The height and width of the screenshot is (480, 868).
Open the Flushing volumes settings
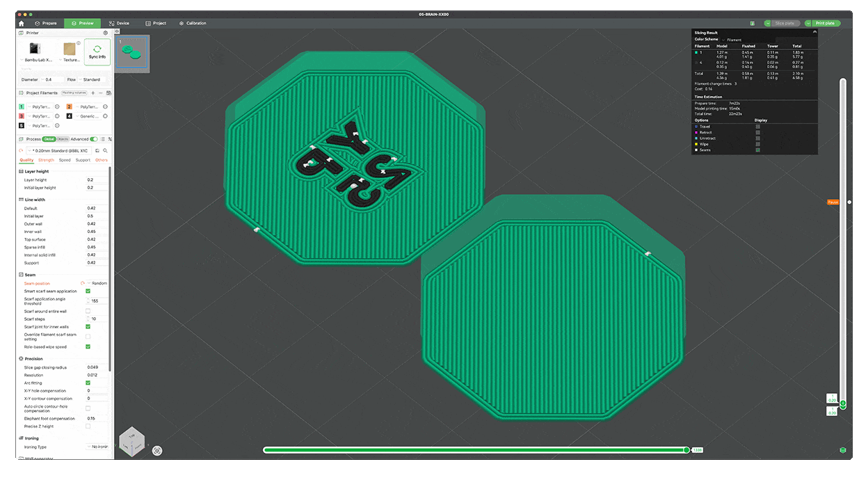pyautogui.click(x=75, y=93)
